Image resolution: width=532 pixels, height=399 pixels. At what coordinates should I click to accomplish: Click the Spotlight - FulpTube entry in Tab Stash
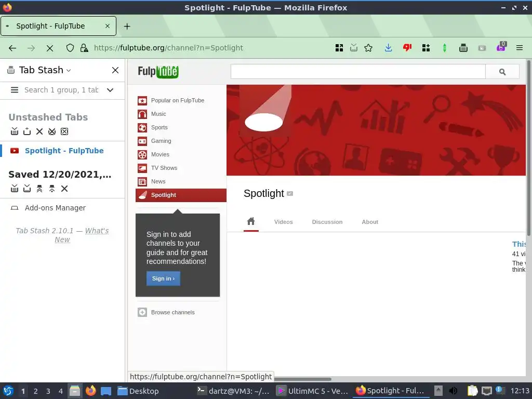point(64,151)
